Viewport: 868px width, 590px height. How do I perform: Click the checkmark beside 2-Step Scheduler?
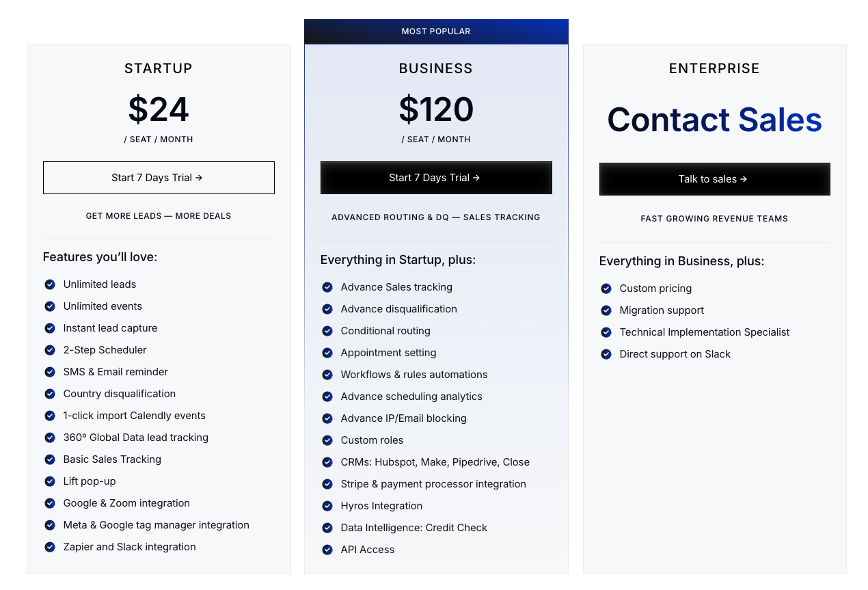pos(49,350)
